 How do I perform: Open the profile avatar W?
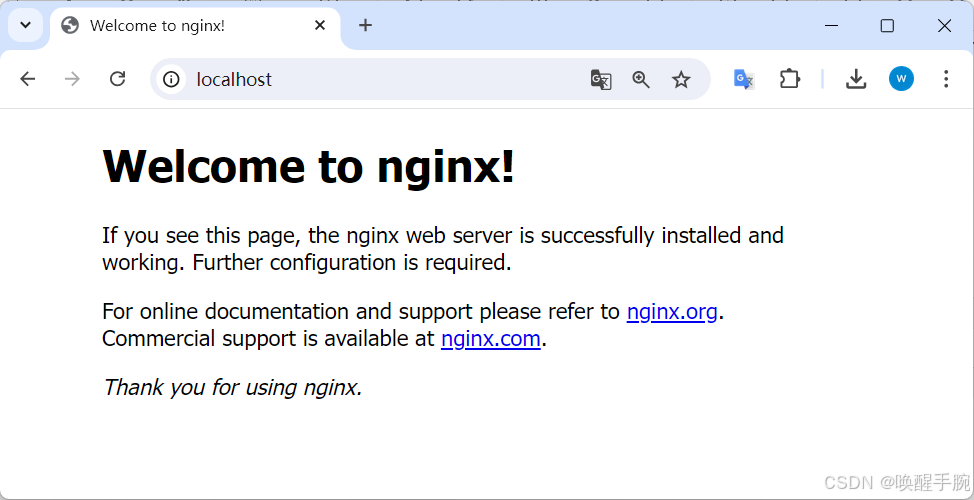pyautogui.click(x=901, y=79)
